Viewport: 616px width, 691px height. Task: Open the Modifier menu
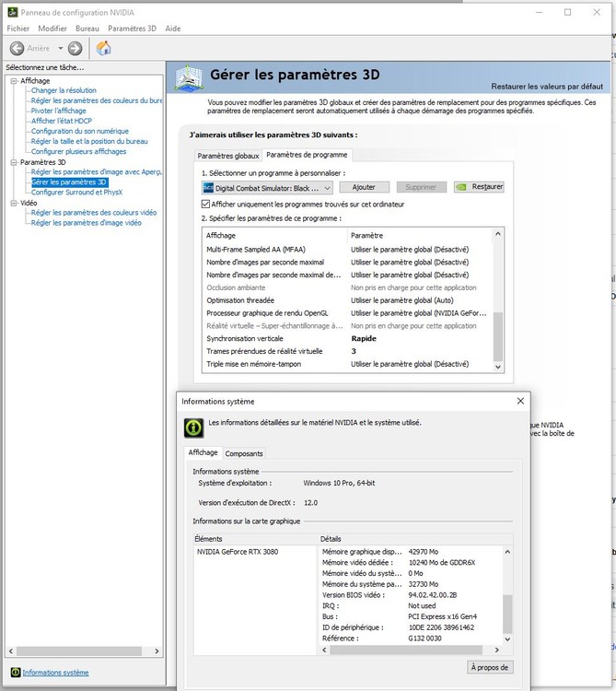coord(52,29)
